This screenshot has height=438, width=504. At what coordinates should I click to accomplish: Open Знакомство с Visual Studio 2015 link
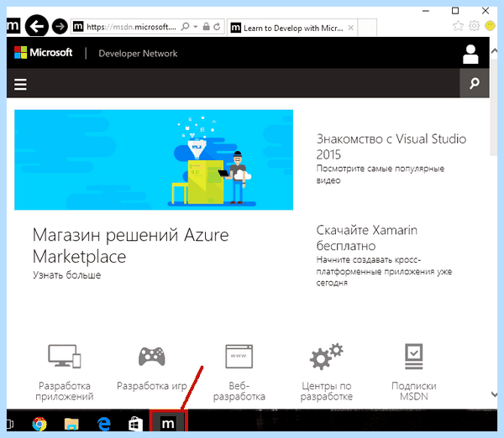(x=391, y=147)
